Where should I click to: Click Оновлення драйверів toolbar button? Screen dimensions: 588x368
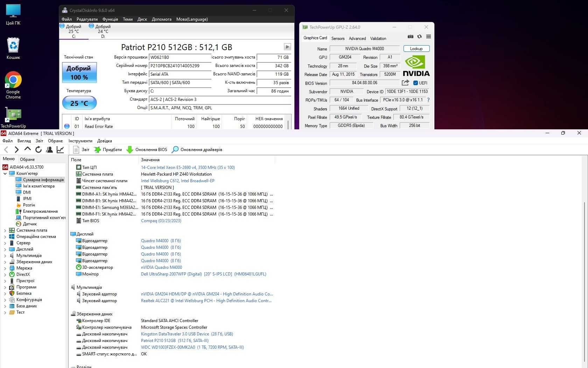[x=197, y=150]
